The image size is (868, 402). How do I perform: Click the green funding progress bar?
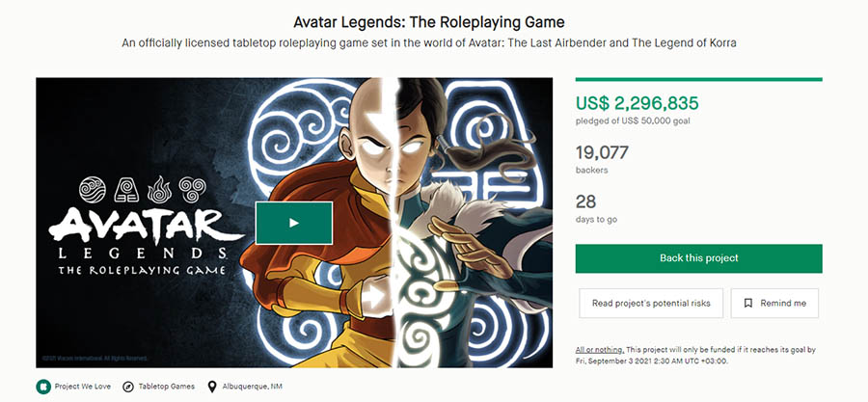click(698, 79)
